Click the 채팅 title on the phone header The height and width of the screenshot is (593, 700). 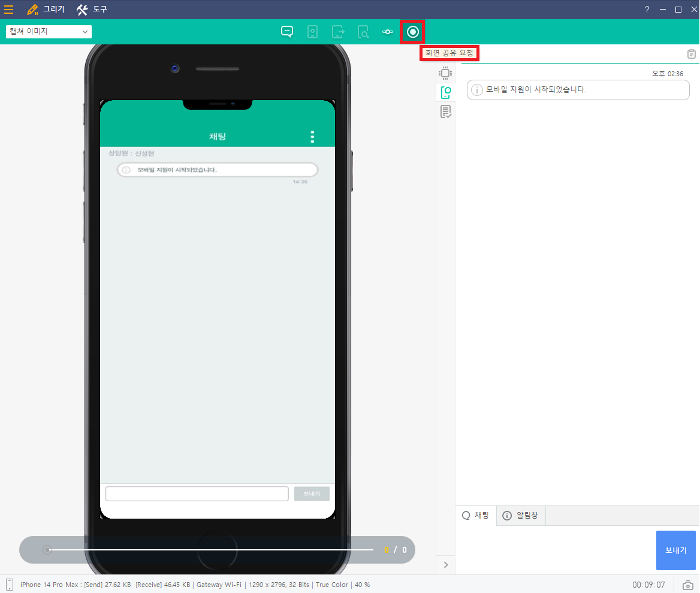(x=218, y=137)
